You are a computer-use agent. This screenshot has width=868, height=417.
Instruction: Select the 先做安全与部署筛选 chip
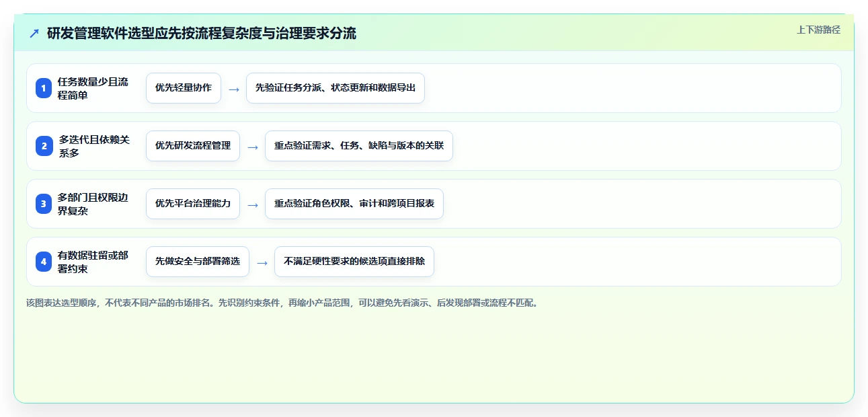point(198,262)
